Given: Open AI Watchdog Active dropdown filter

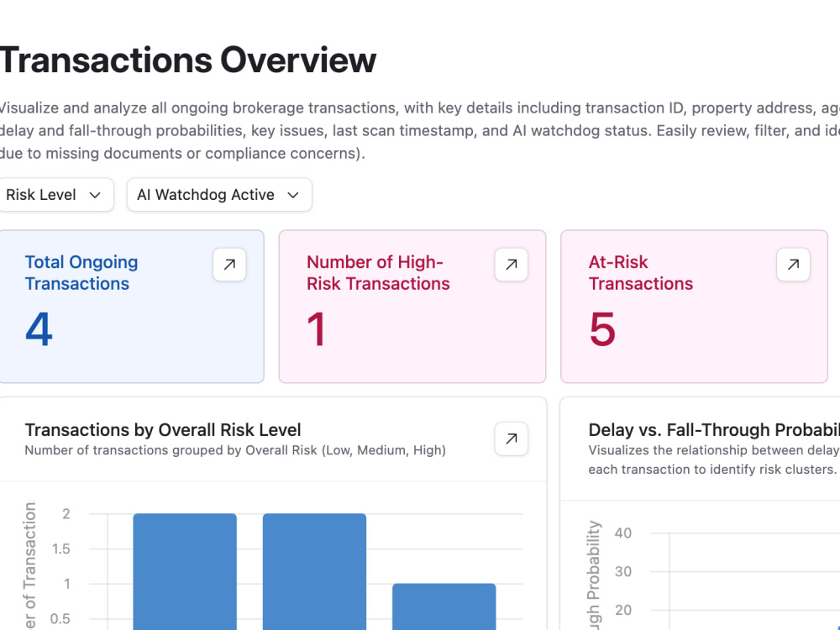Looking at the screenshot, I should [219, 195].
